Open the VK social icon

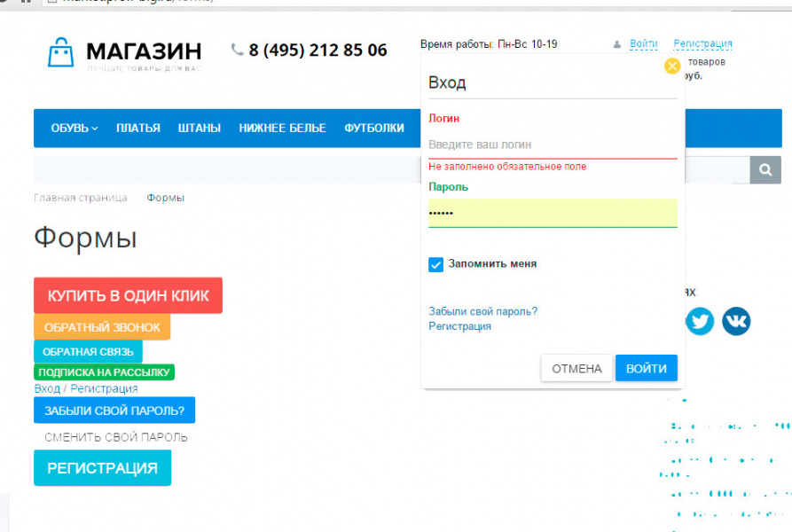click(x=735, y=320)
